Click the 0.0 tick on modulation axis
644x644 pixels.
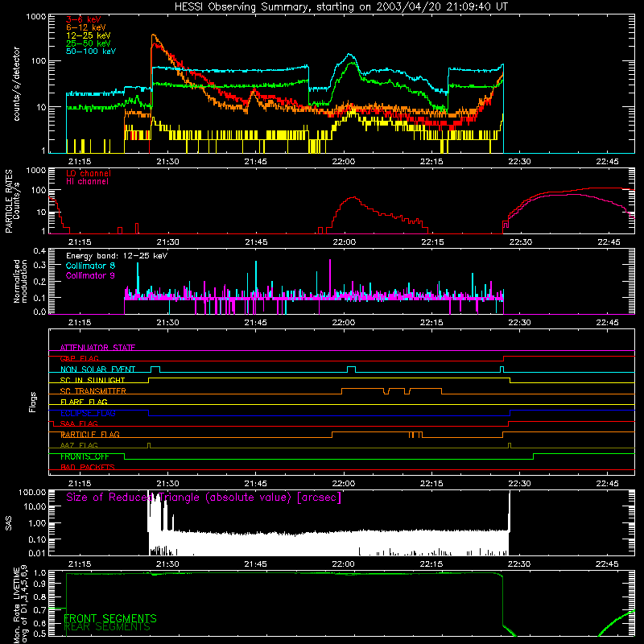coord(39,312)
